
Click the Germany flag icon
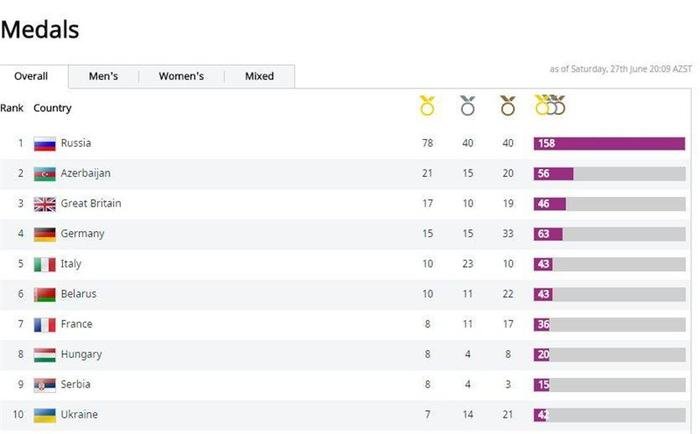pyautogui.click(x=44, y=234)
